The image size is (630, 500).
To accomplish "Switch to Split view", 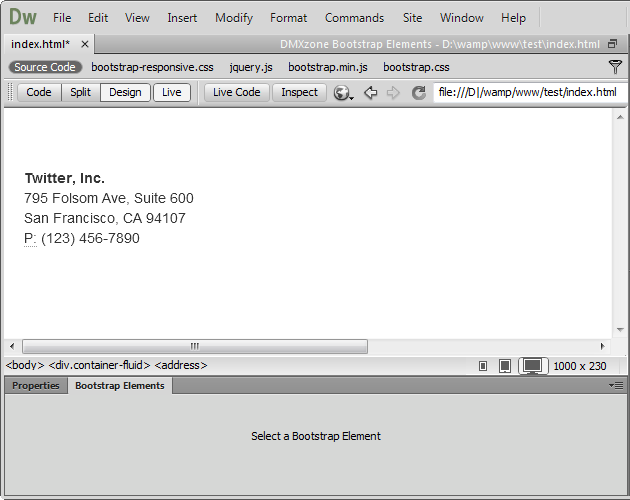I will 80,92.
